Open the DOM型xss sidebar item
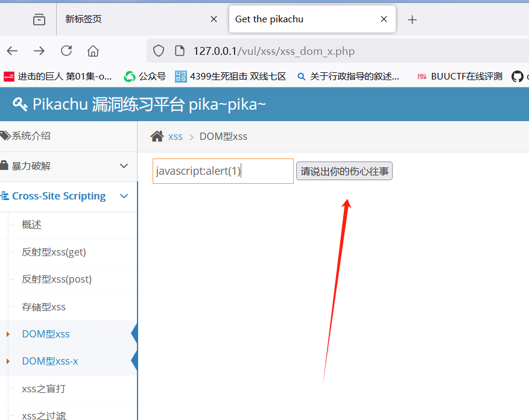 46,334
